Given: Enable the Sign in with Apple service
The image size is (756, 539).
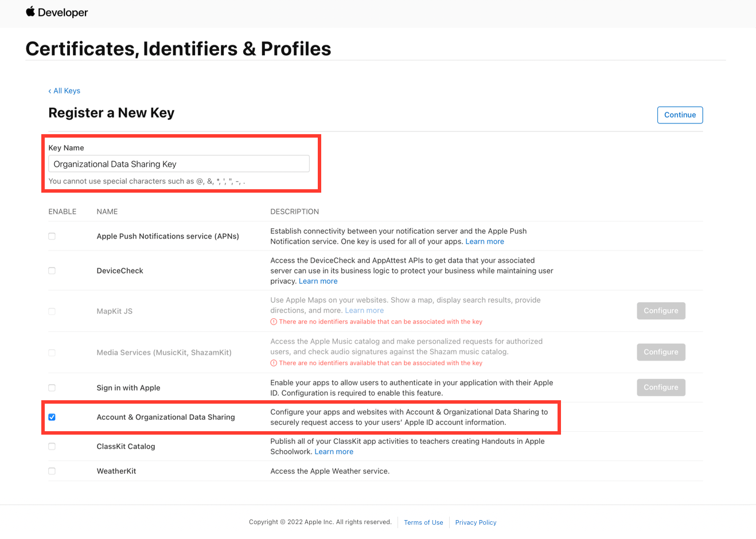Looking at the screenshot, I should click(52, 387).
